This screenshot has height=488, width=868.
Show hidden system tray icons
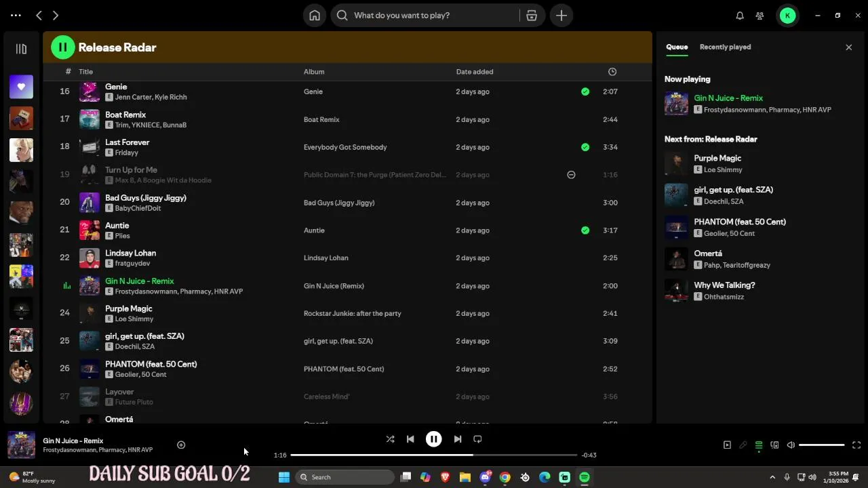(772, 477)
